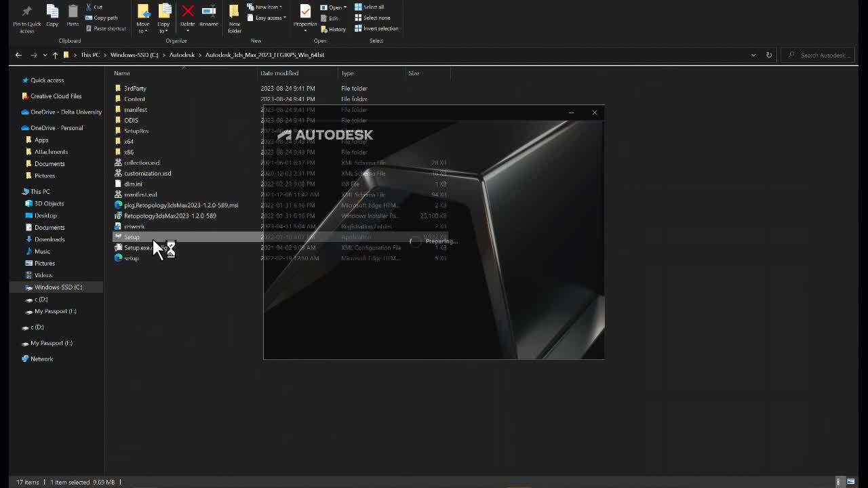This screenshot has height=488, width=868.
Task: Go up one folder level with the up arrow
Action: [x=55, y=55]
